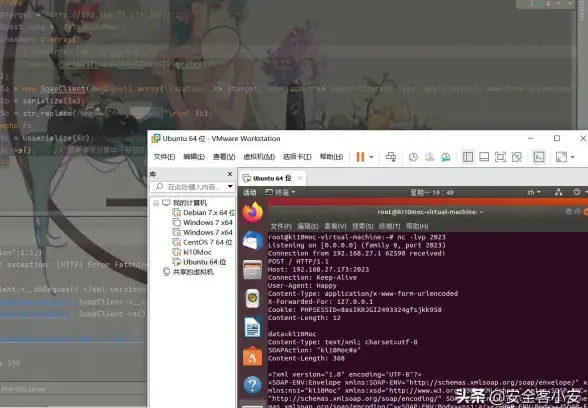
Task: Click 活动 in the Ubuntu top bar
Action: (x=250, y=192)
